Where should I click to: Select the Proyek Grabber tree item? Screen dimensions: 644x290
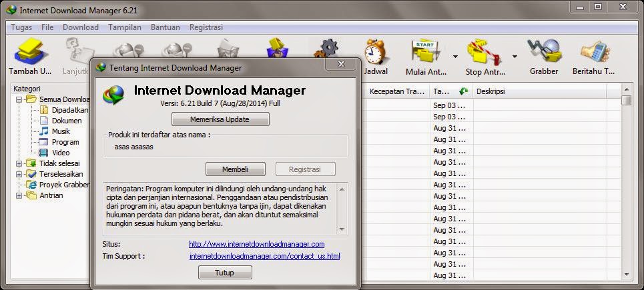57,185
